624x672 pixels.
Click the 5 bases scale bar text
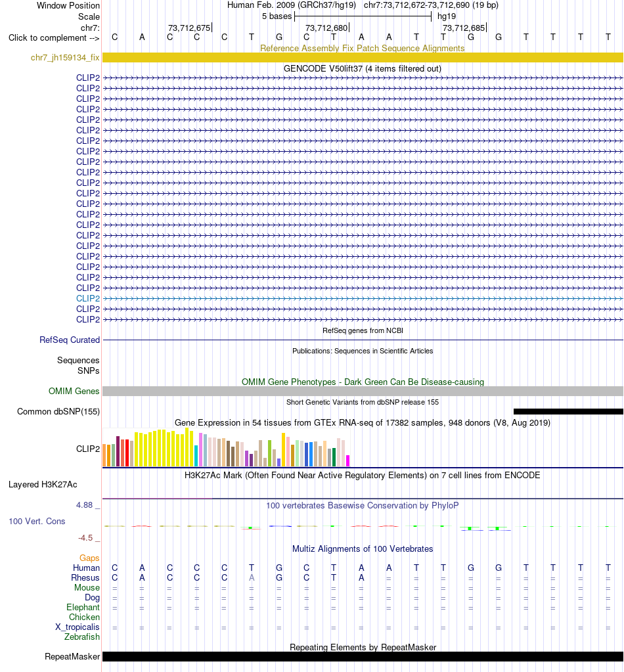(277, 16)
